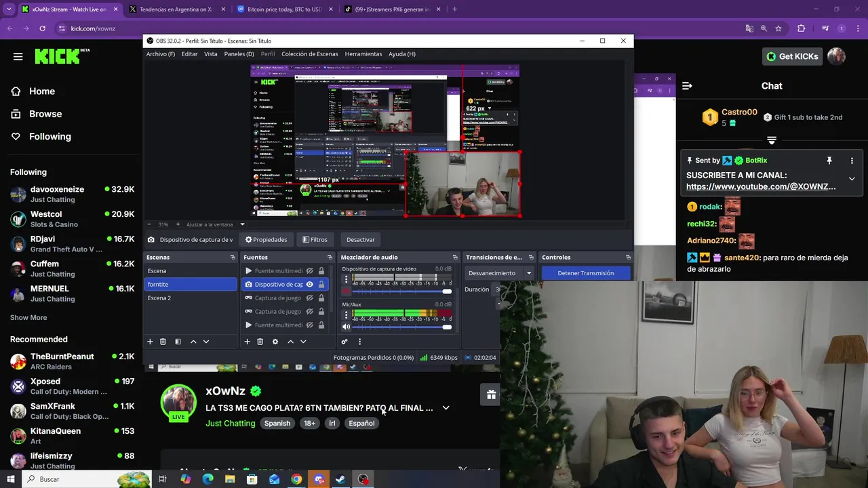Viewport: 868px width, 488px height.
Task: Open the Herramientas menu in OBS
Action: (x=363, y=54)
